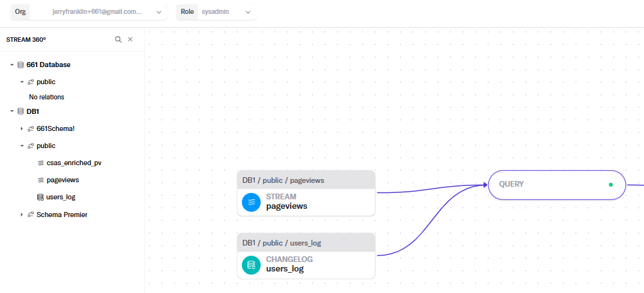Collapse the 661 Database tree node
Viewport: 644px width, 293px height.
click(11, 65)
